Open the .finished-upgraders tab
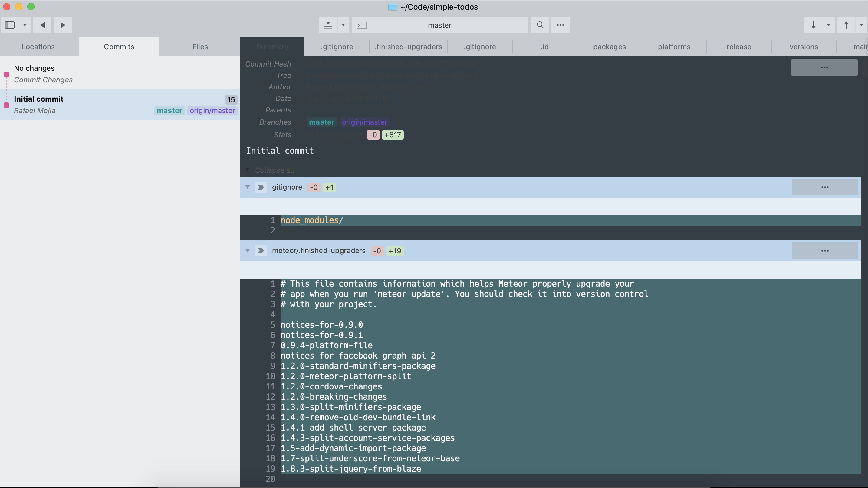This screenshot has height=488, width=868. coord(408,47)
